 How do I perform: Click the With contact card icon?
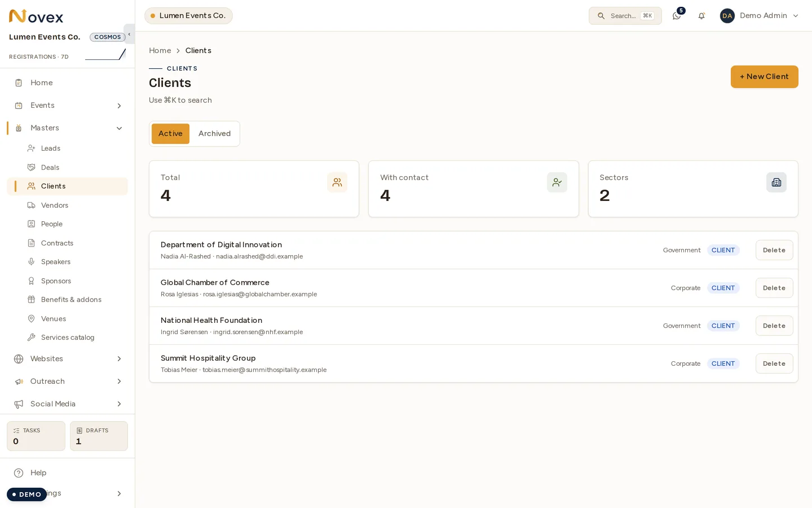point(557,182)
